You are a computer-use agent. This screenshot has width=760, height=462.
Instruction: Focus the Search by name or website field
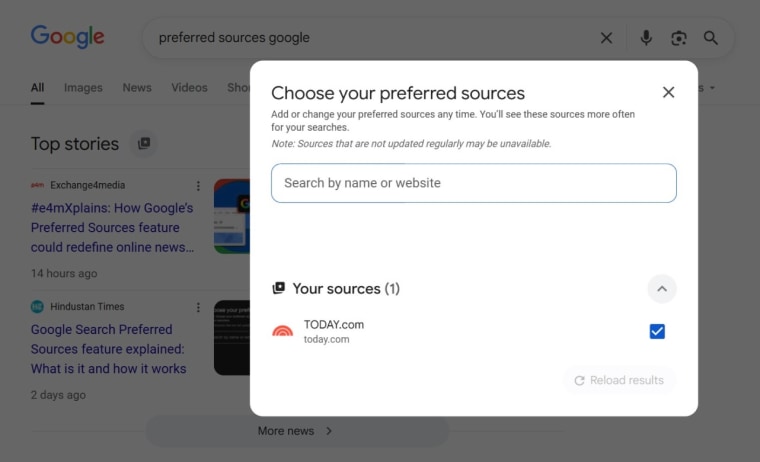[x=473, y=183]
